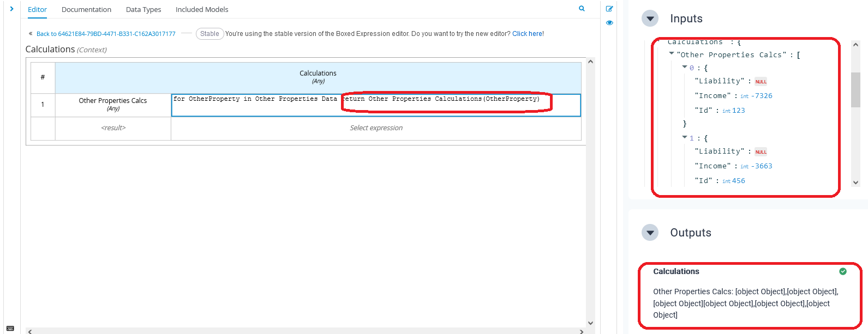Expand the left sidebar chevron
The image size is (868, 334).
(11, 9)
